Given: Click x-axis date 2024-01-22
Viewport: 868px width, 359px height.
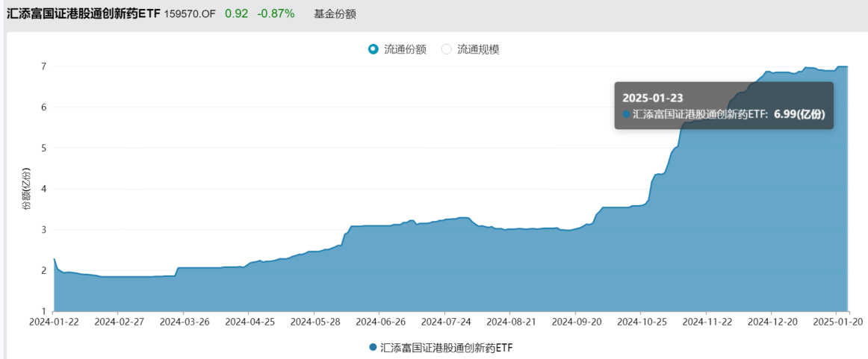Looking at the screenshot, I should [x=53, y=320].
